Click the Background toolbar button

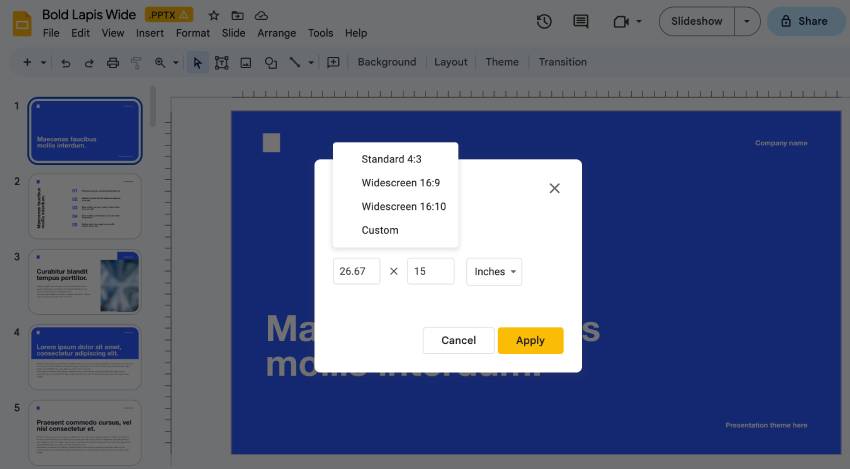387,62
